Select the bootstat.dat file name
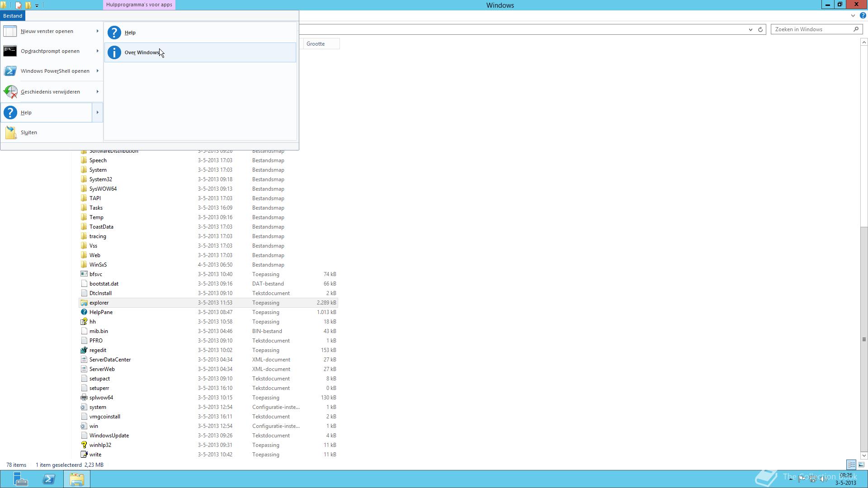 104,284
